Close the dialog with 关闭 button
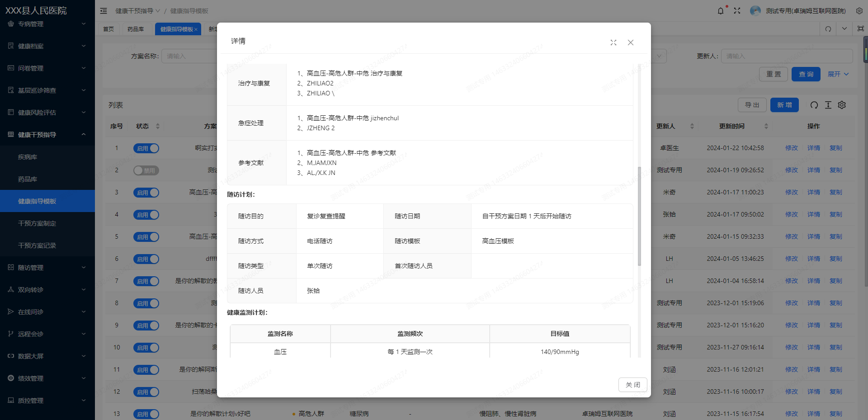This screenshot has width=868, height=420. [x=632, y=384]
